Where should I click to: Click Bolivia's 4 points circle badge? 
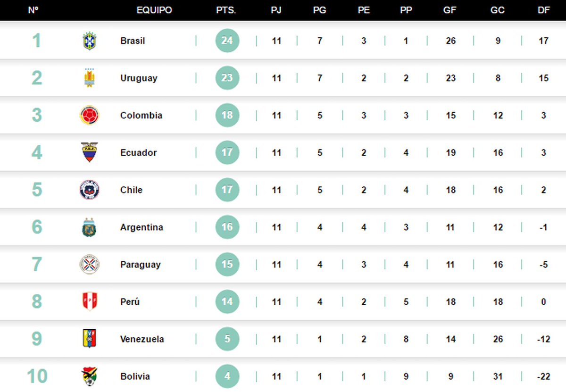point(227,376)
